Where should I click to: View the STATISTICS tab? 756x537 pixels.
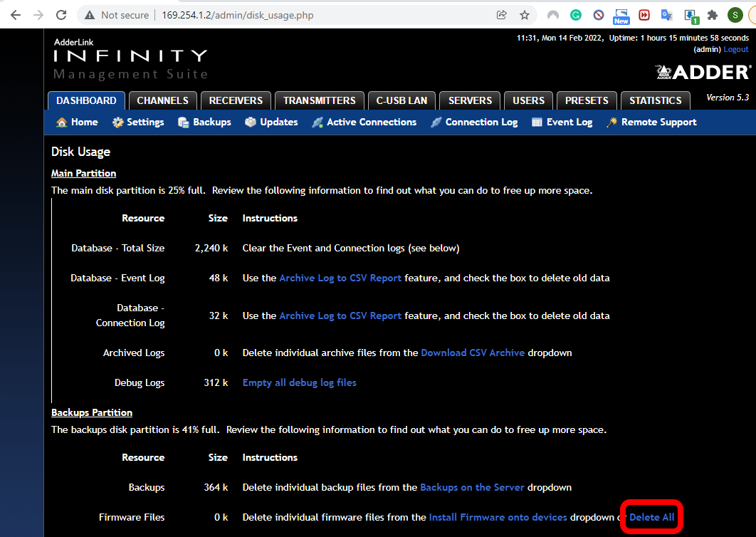(655, 101)
